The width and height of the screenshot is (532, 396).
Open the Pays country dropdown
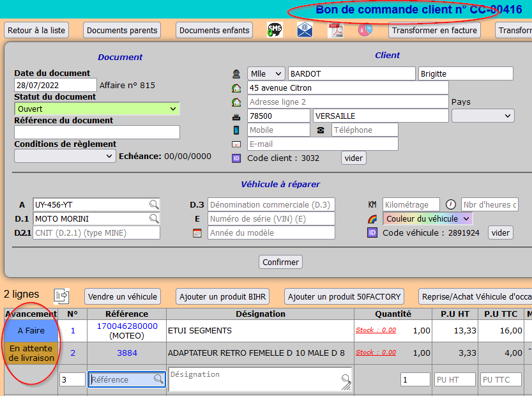[x=482, y=116]
